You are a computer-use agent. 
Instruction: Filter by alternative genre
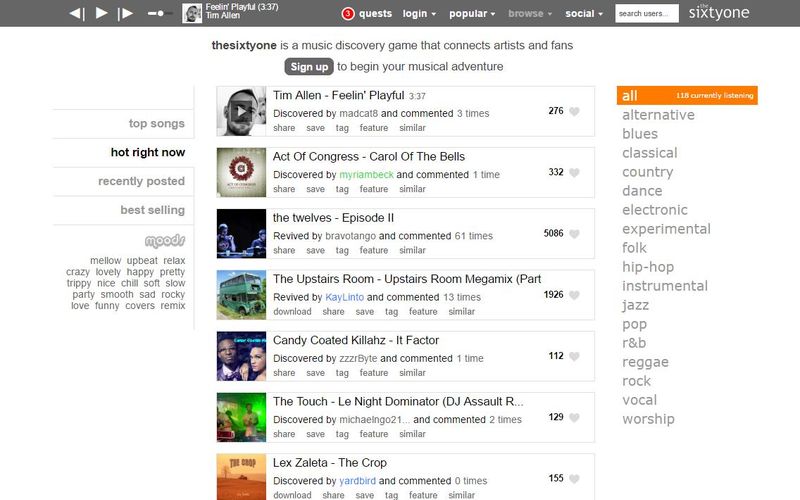[x=658, y=115]
